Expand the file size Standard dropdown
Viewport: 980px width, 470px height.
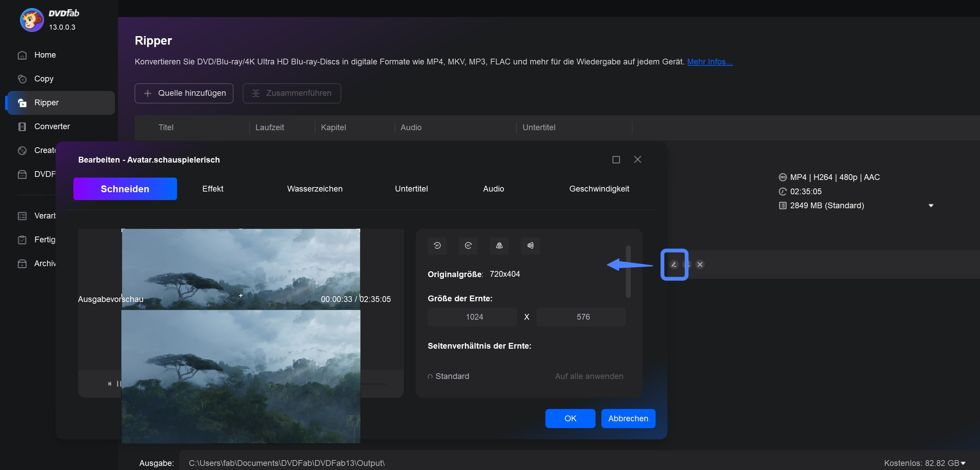931,205
